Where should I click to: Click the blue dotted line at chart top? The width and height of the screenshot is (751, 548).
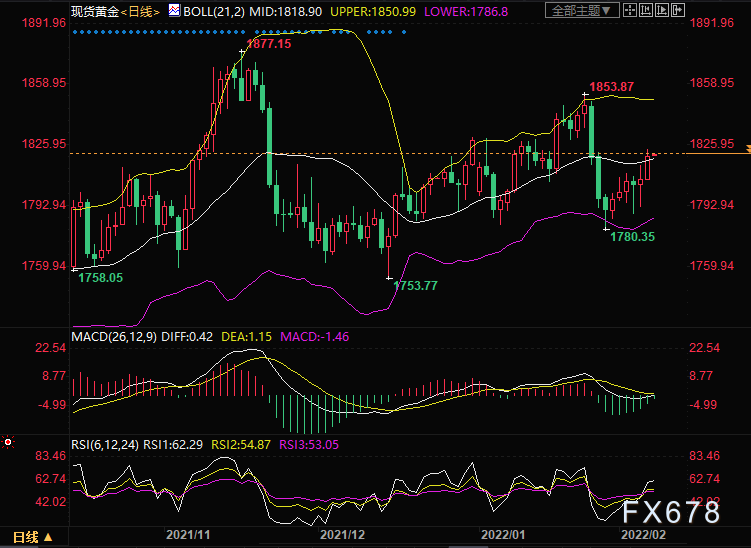240,32
